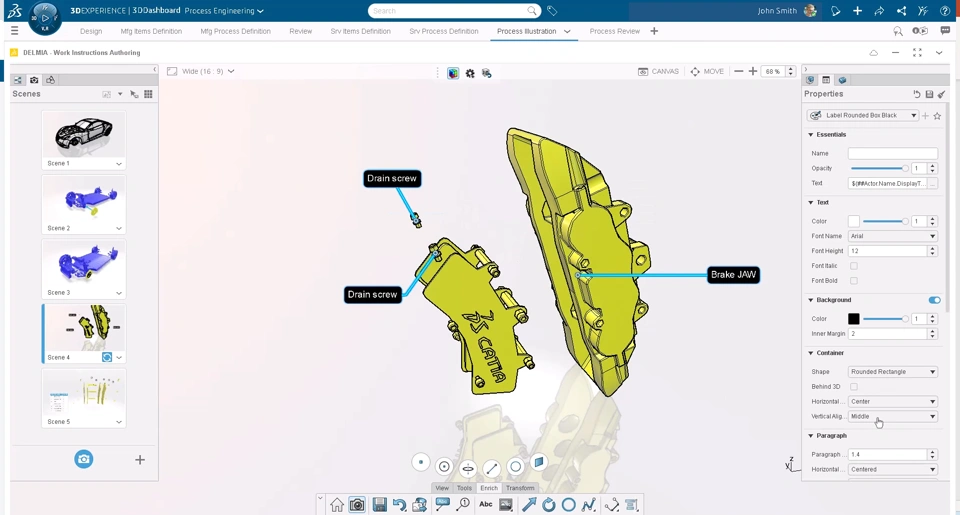The height and width of the screenshot is (515, 960).
Task: Open the Shape dropdown showing Rounded Rectangle
Action: tap(893, 372)
